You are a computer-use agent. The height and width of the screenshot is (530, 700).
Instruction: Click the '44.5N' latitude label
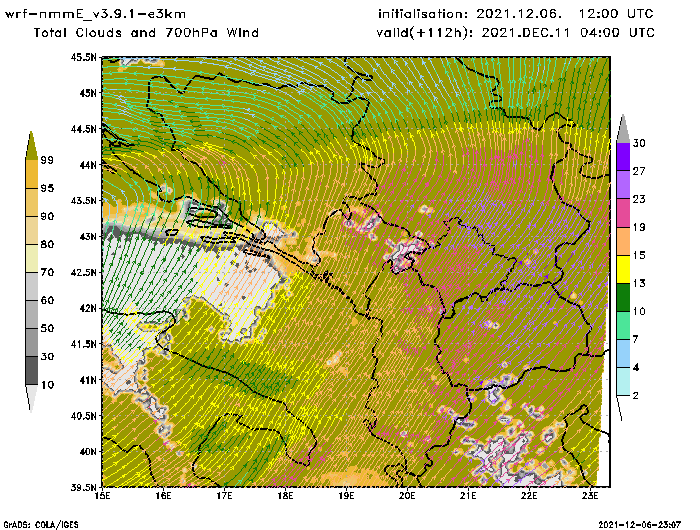tap(83, 129)
